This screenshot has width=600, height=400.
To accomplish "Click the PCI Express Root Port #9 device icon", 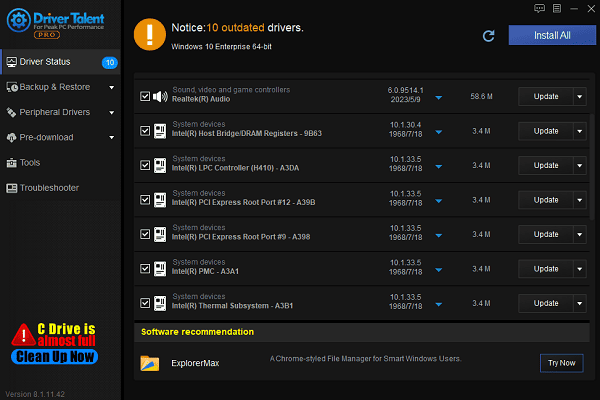I will pos(160,234).
